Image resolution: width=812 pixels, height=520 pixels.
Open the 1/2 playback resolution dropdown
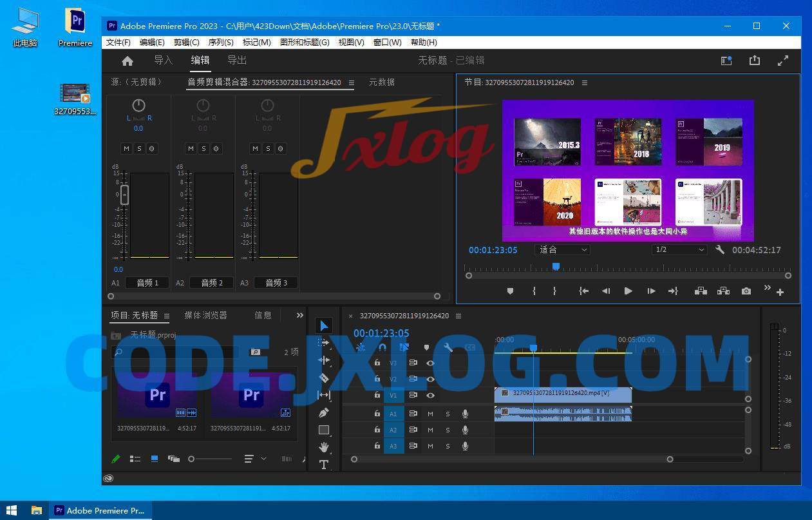coord(678,250)
